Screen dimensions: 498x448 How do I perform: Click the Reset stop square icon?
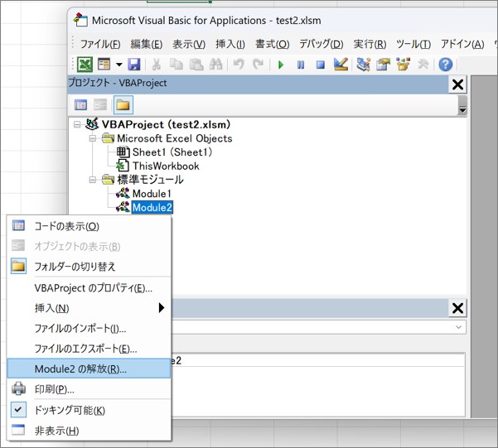click(x=321, y=65)
